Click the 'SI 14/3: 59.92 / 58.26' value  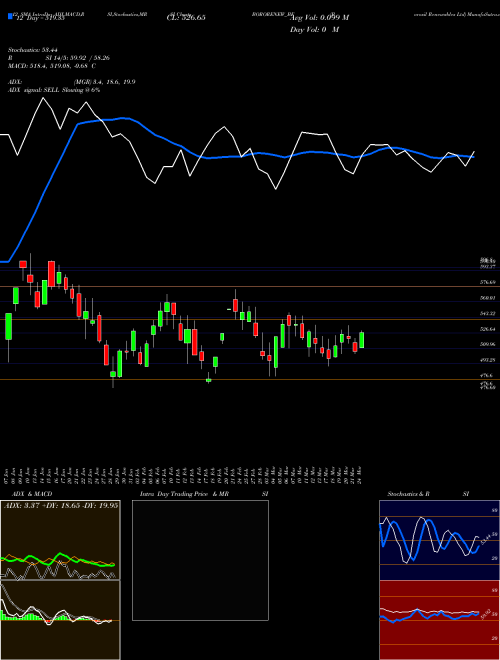(78, 58)
